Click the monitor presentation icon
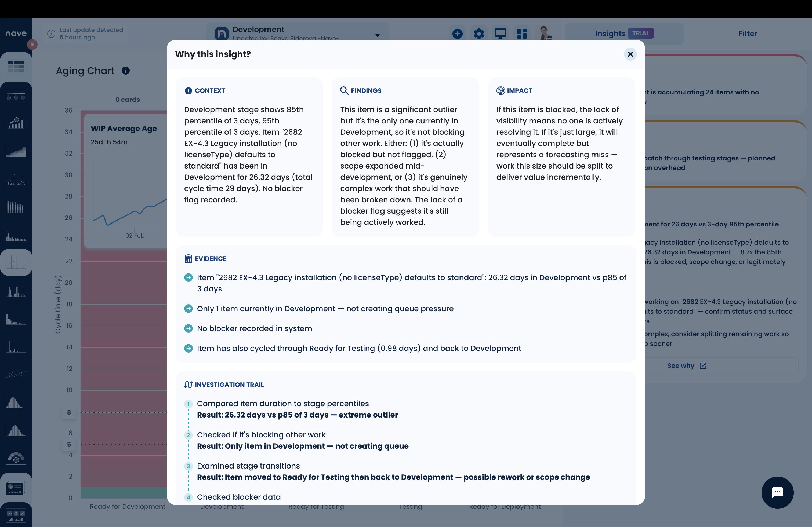The image size is (812, 527). pos(500,33)
